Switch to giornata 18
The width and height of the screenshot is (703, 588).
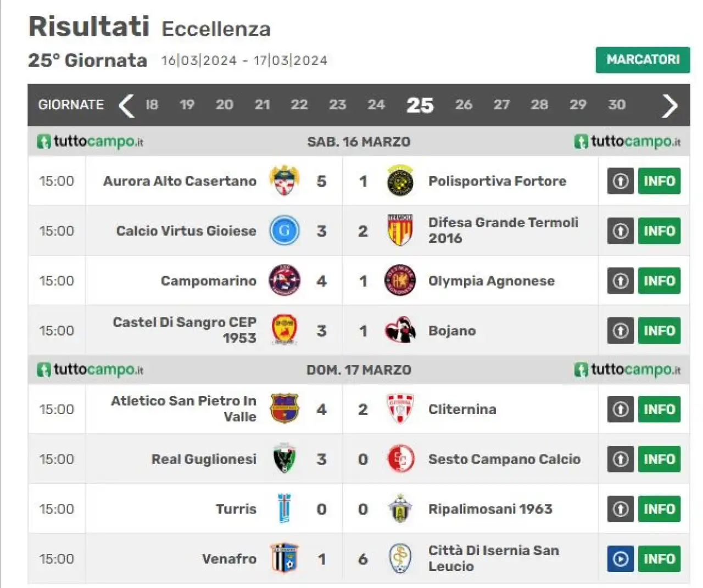tap(152, 105)
